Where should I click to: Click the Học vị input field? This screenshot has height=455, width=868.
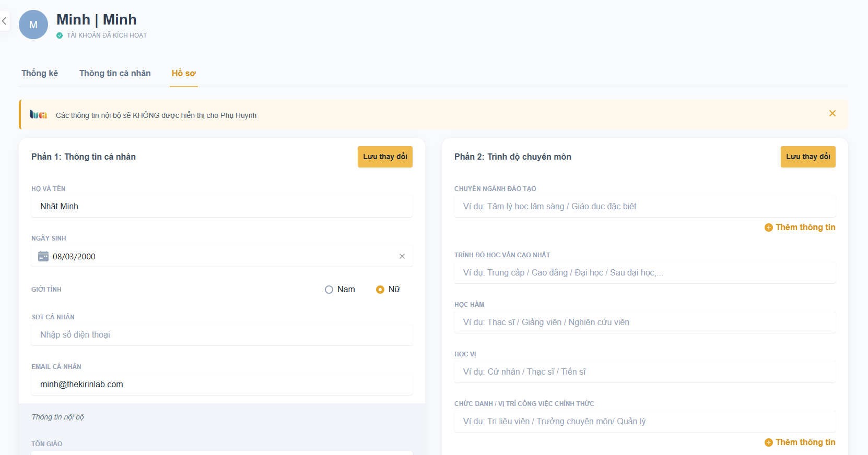[x=644, y=372]
